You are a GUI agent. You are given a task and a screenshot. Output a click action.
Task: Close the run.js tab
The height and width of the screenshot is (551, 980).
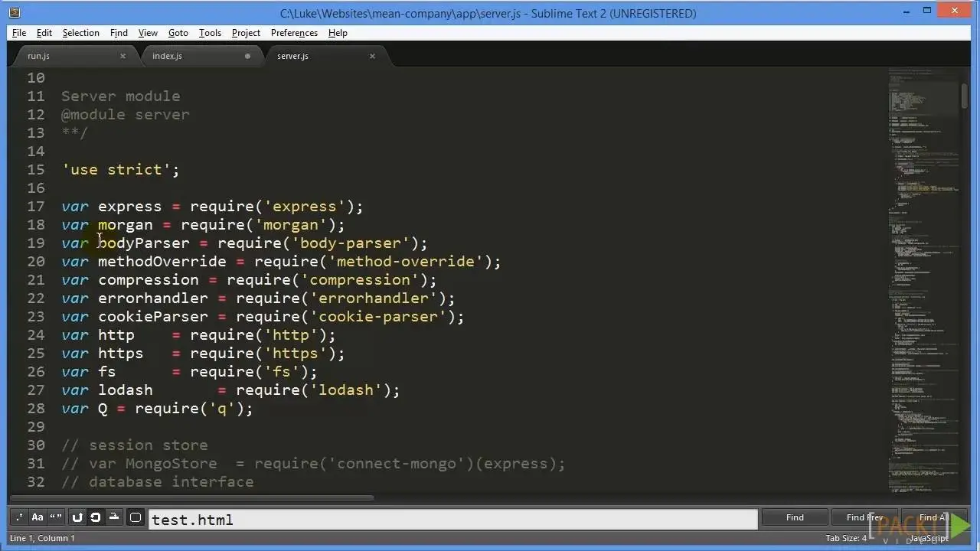click(x=123, y=56)
